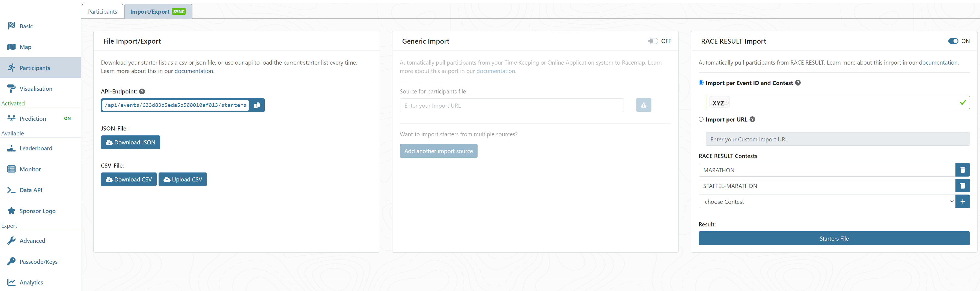Open Analytics section
Screen dimensions: 980x291
pos(40,282)
